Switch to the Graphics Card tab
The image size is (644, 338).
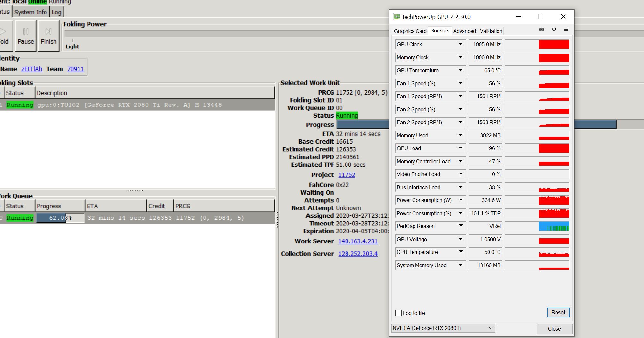point(410,31)
